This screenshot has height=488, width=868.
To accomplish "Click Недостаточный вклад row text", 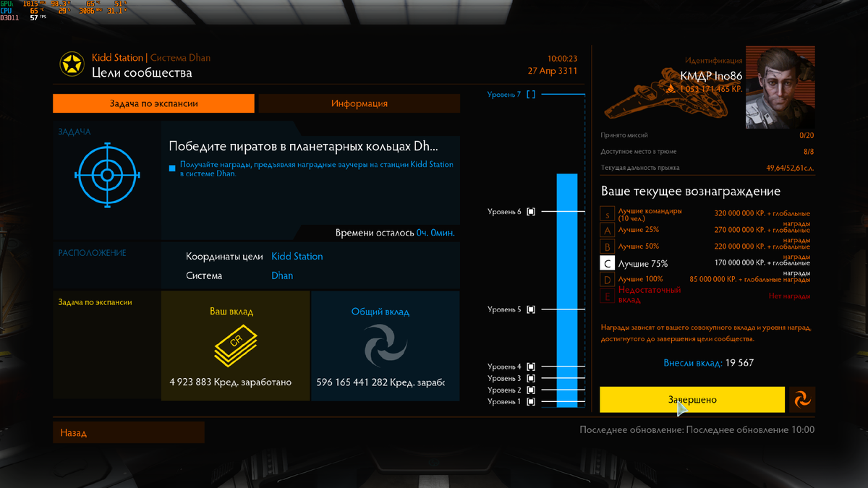I will [x=650, y=294].
